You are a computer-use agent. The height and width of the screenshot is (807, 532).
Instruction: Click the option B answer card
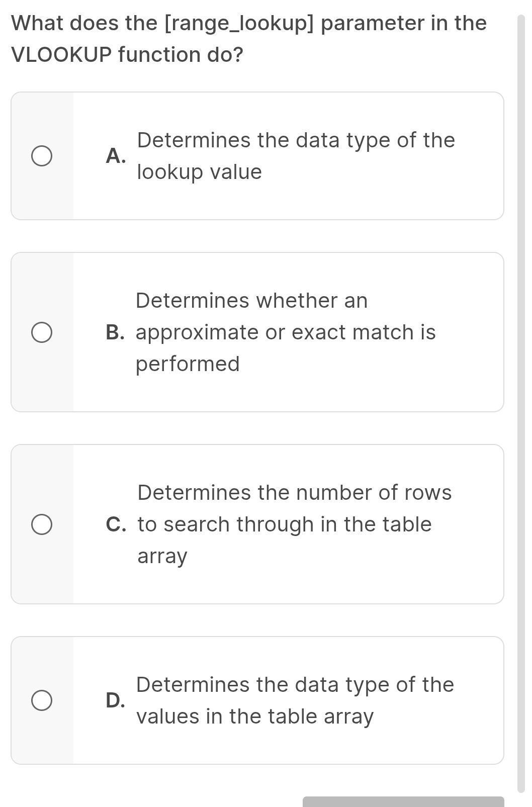pyautogui.click(x=257, y=331)
